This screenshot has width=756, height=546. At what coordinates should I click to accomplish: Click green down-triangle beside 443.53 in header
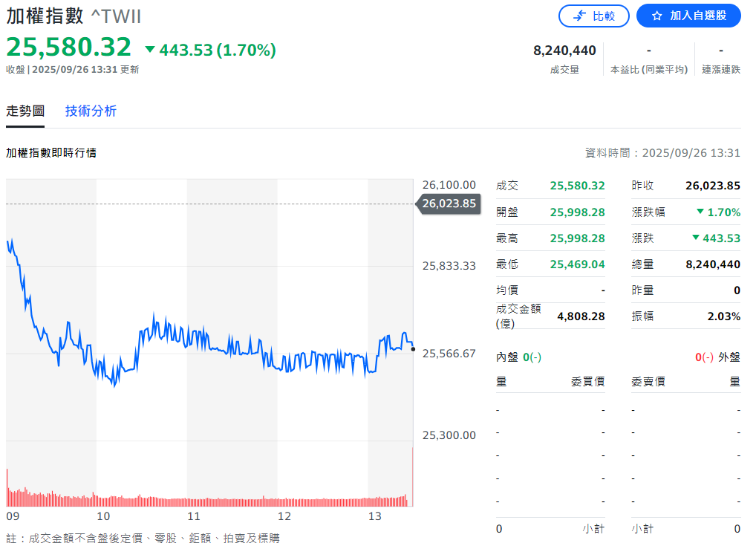(x=150, y=50)
